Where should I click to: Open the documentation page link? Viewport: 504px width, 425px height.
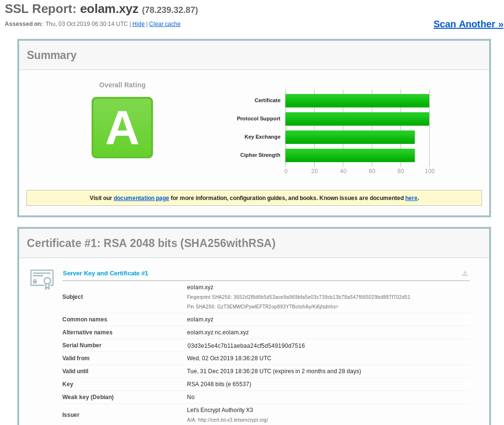[x=141, y=198]
